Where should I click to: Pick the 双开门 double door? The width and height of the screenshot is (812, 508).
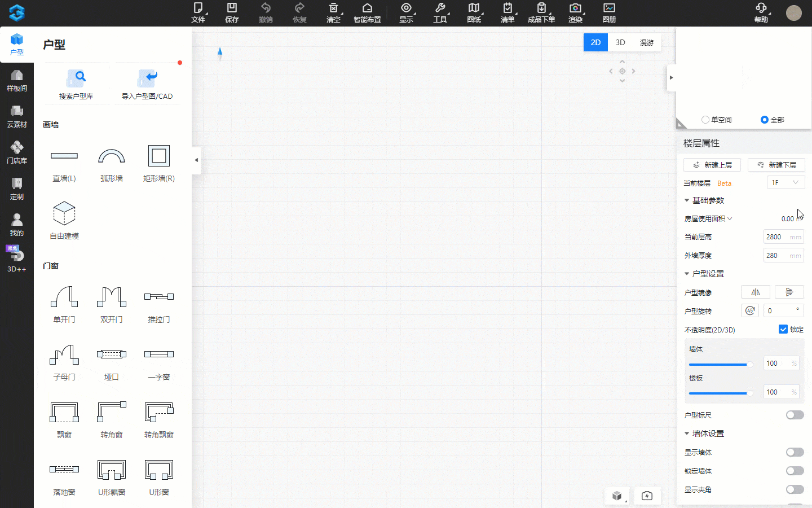[x=112, y=305]
